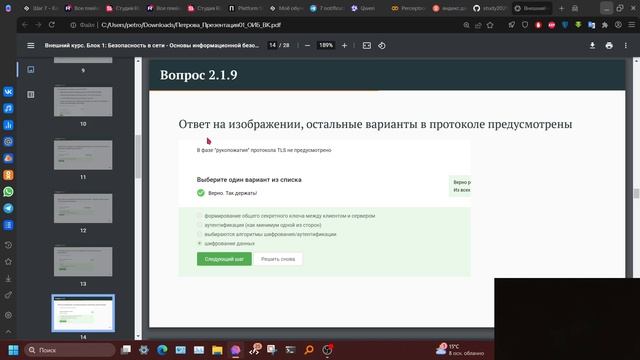This screenshot has height=360, width=640.
Task: Show the document outline in sidebar
Action: tap(31, 94)
